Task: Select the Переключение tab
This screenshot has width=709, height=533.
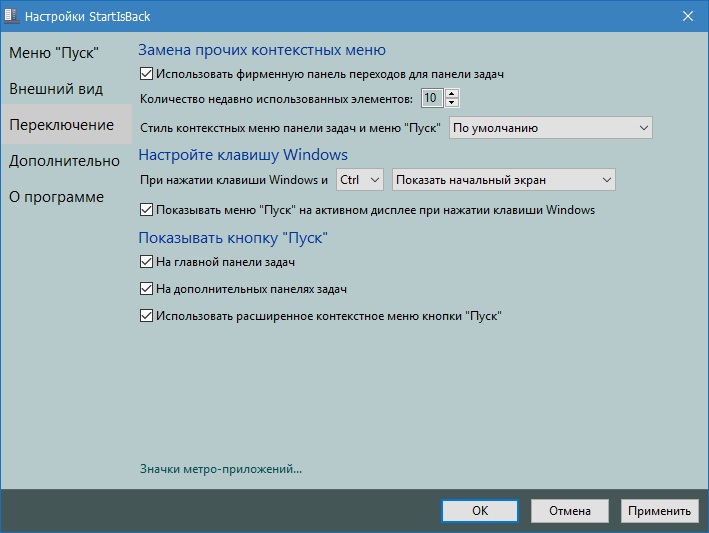Action: (x=61, y=125)
